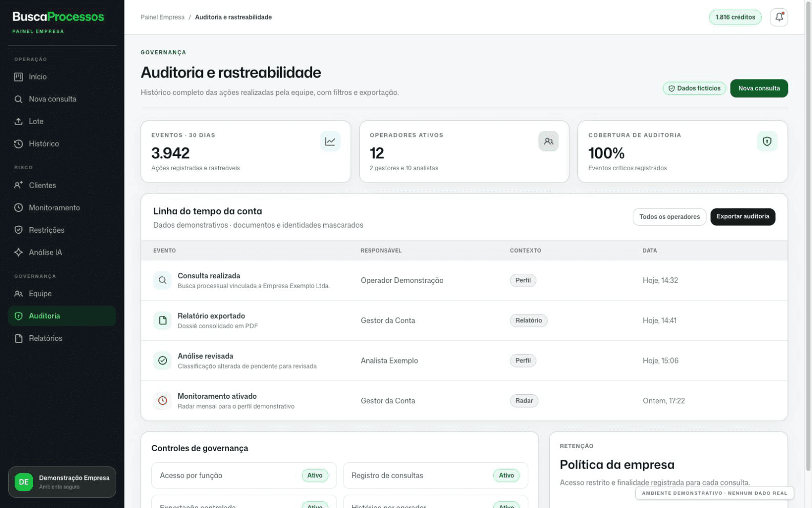812x508 pixels.
Task: Click the search icon of Consulta realizada row
Action: pos(162,280)
